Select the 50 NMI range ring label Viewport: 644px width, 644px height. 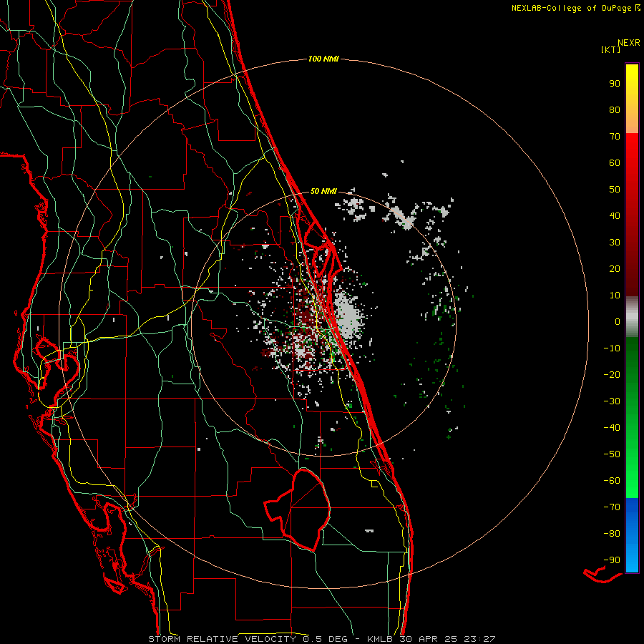coord(323,191)
